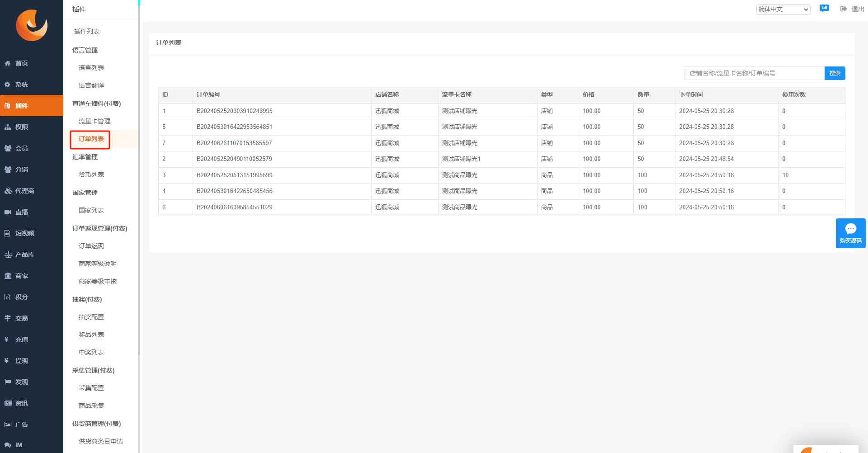Click order number B2024053016422650485456
This screenshot has height=453, width=868.
point(235,191)
